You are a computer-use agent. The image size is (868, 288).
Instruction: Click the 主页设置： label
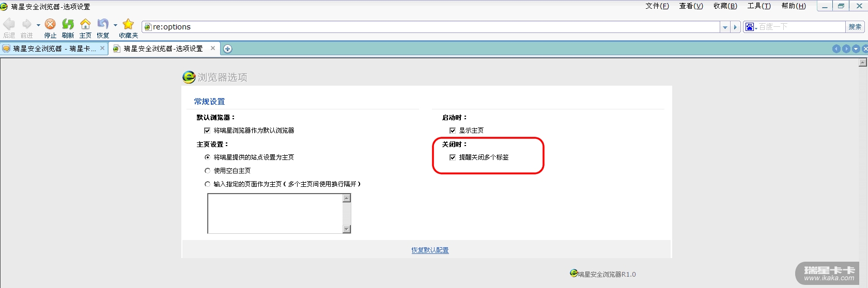(212, 145)
